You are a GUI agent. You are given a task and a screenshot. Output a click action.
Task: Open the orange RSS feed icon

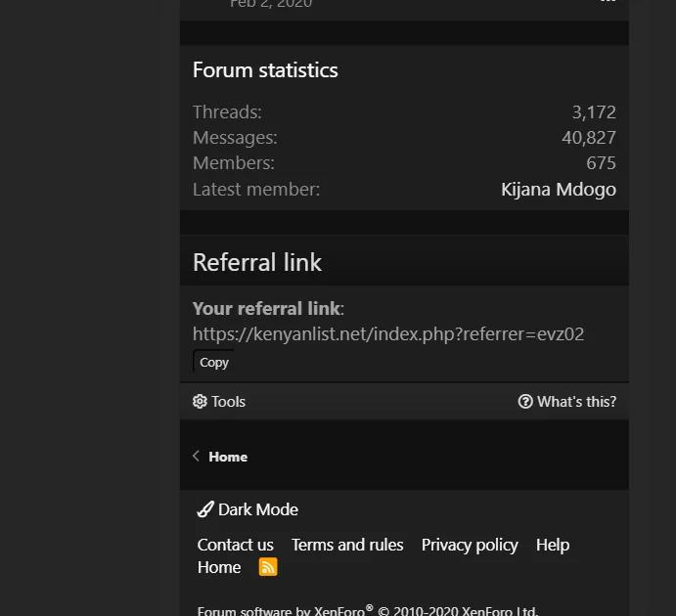268,567
